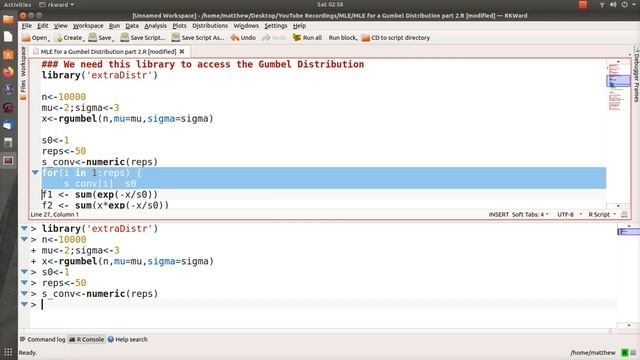Click Save Script... in the toolbar

[142, 38]
